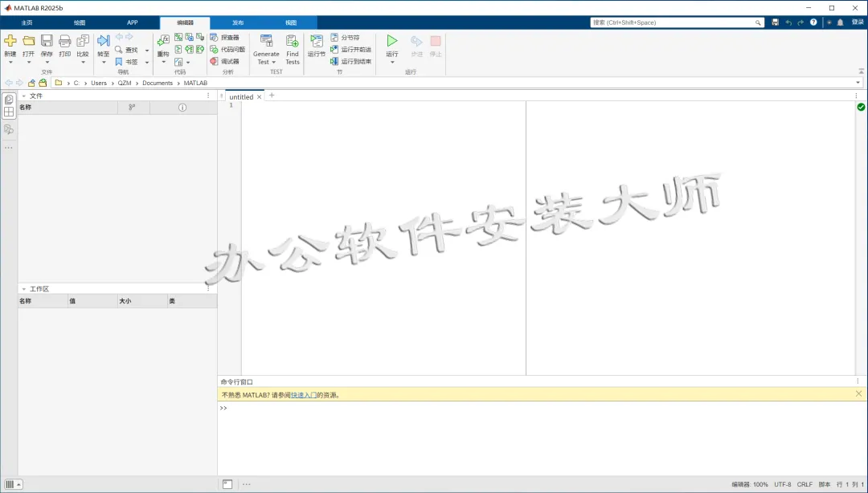This screenshot has width=868, height=493.
Task: Close the untitled editor tab
Action: coord(259,97)
